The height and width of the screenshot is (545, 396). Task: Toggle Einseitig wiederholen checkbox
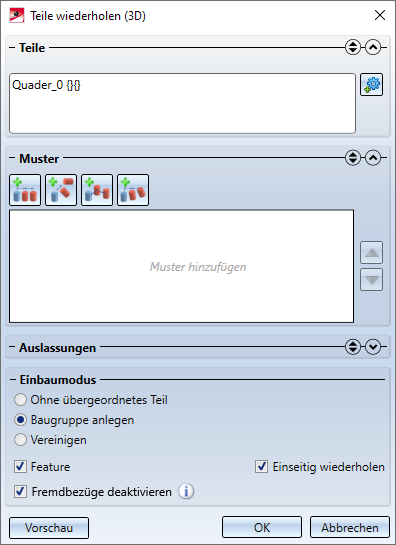pos(261,466)
